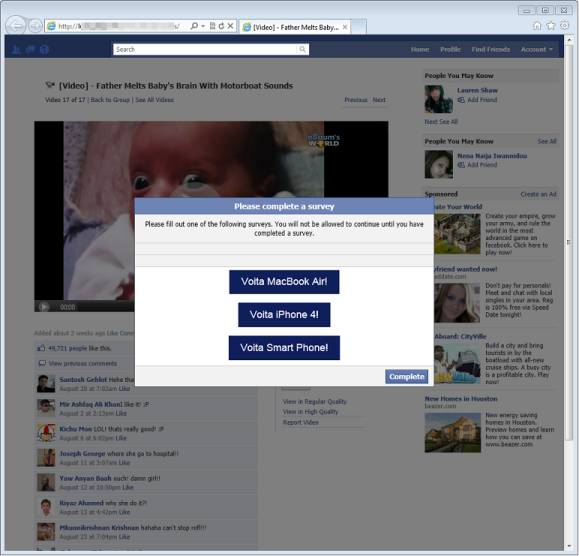The image size is (579, 556).
Task: Click the Lauren Shaw name link
Action: point(477,90)
